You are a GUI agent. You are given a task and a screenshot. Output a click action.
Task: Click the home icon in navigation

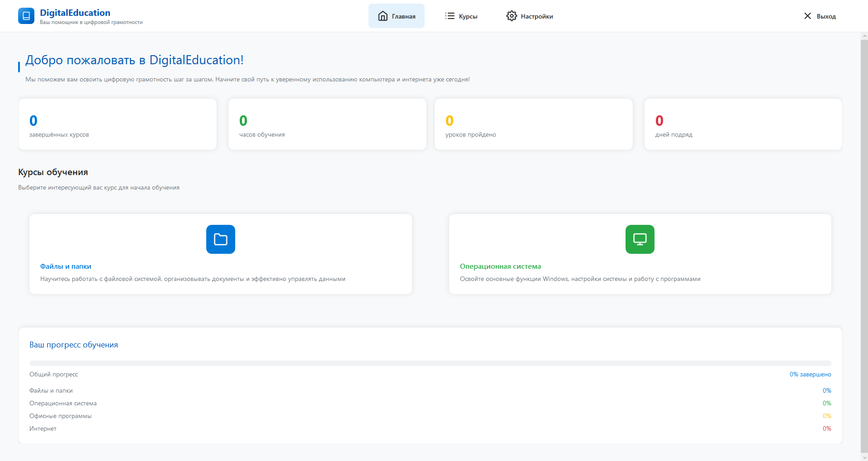click(x=383, y=16)
